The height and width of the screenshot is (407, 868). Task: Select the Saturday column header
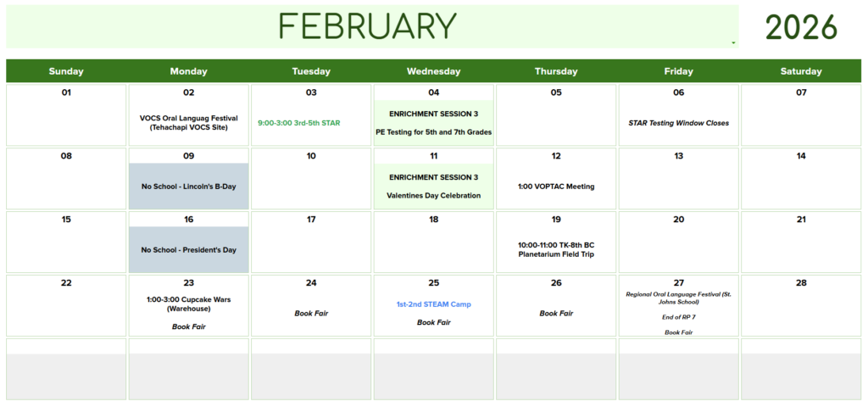[801, 71]
